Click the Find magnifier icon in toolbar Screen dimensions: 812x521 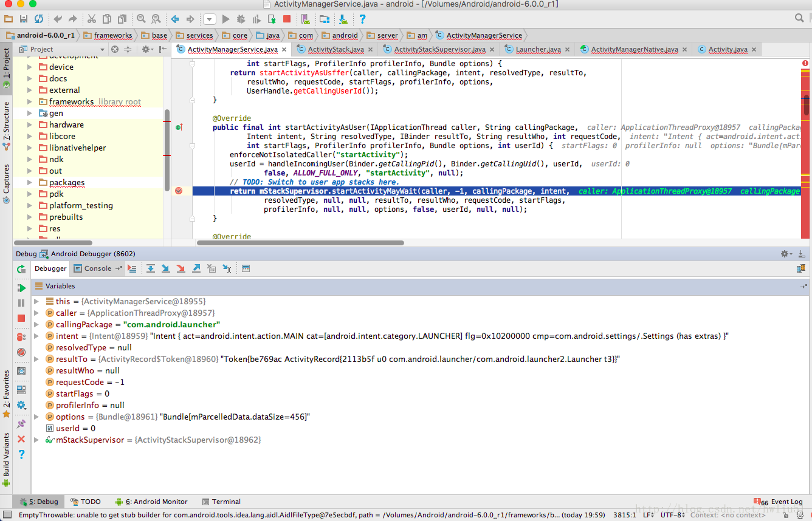coord(141,19)
